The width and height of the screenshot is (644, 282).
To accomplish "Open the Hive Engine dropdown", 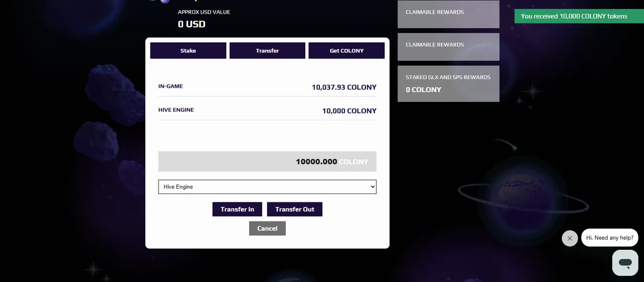I will click(267, 187).
